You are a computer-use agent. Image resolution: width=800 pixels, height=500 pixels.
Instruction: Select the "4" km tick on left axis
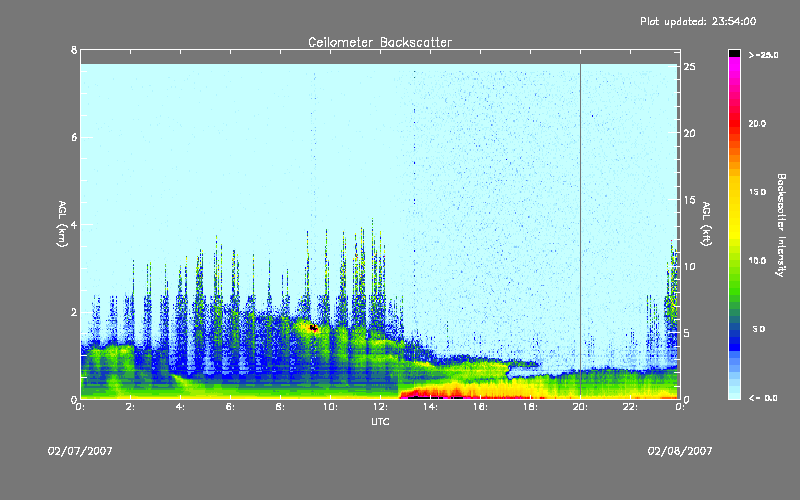click(x=74, y=224)
